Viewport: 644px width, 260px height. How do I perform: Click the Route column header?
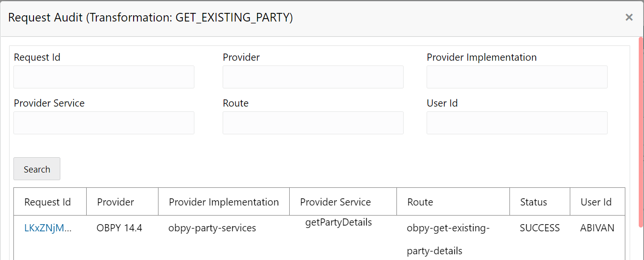(420, 202)
